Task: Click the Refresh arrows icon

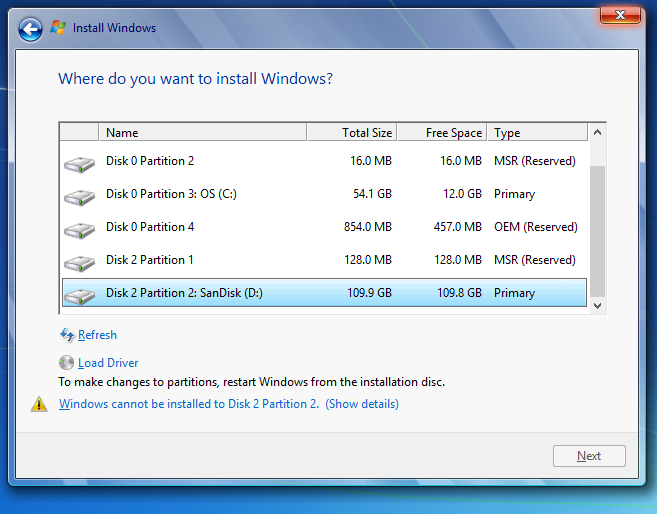Action: point(67,335)
